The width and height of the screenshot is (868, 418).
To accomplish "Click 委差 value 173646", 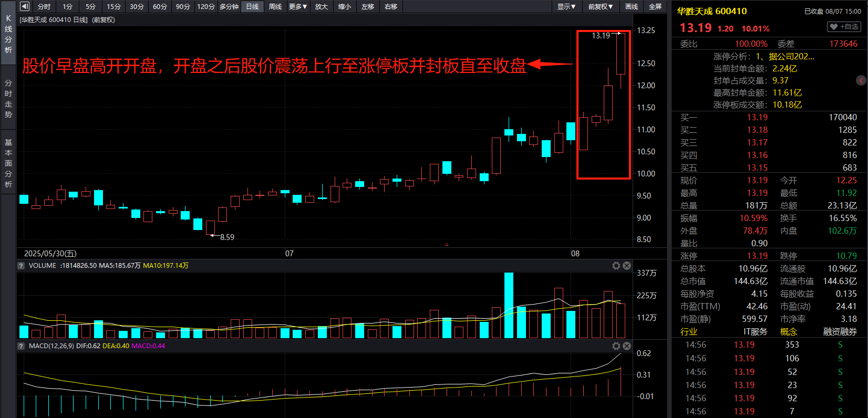I will point(843,44).
